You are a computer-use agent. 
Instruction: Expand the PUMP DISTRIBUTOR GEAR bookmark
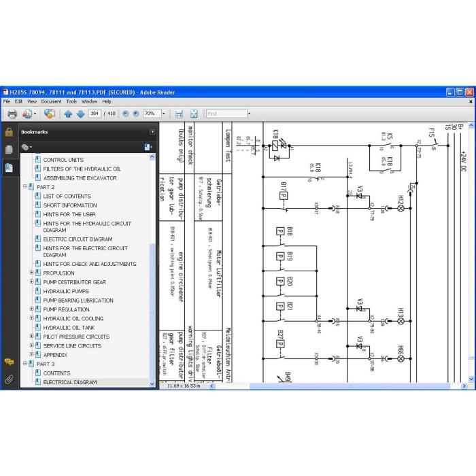pos(31,282)
